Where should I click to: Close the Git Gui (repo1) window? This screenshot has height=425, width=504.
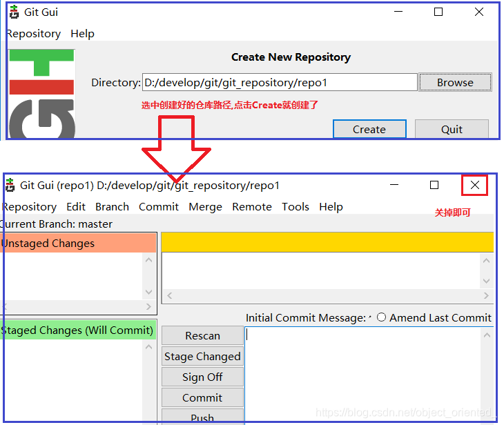[475, 185]
